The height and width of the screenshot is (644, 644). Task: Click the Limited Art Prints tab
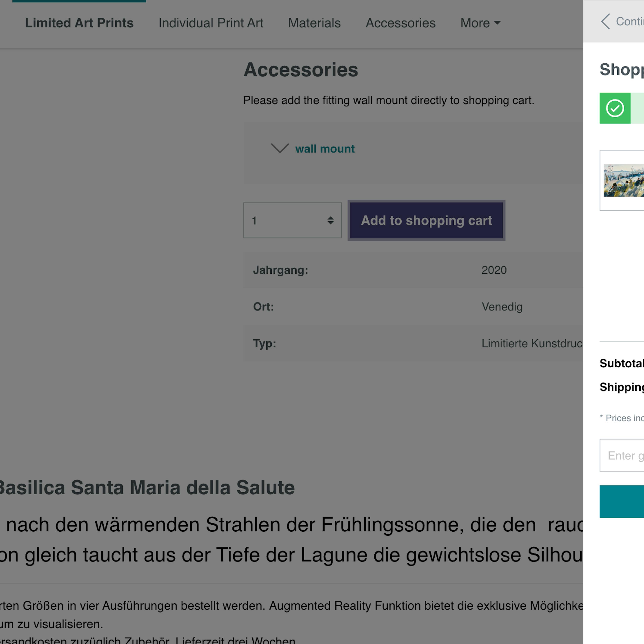coord(79,22)
